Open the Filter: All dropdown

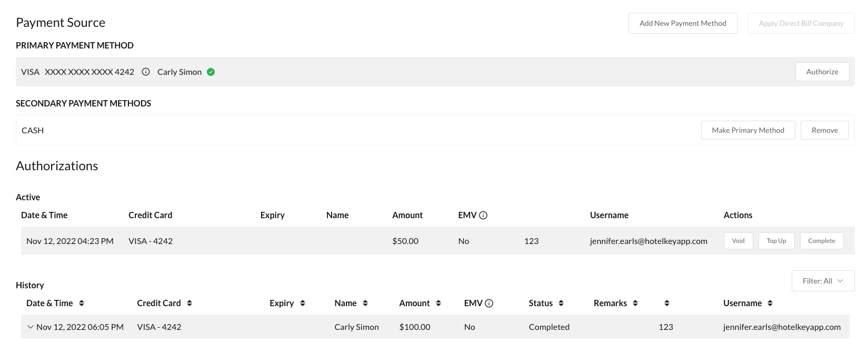click(823, 281)
